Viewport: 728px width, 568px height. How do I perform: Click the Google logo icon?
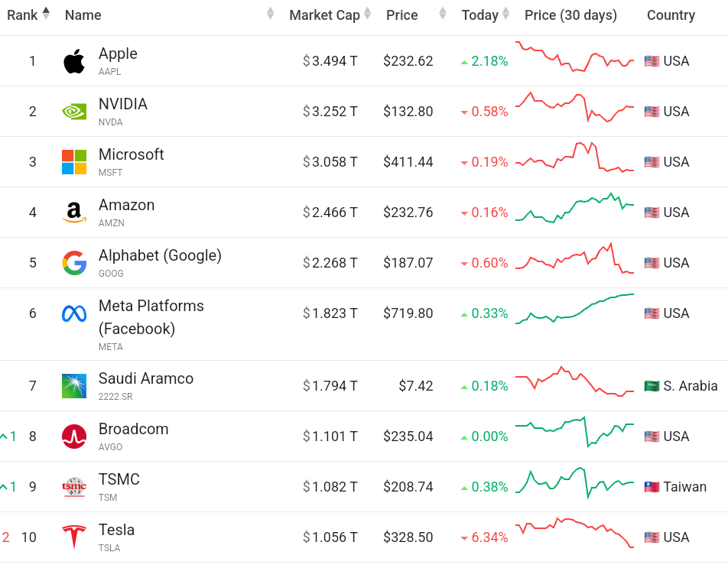click(74, 263)
